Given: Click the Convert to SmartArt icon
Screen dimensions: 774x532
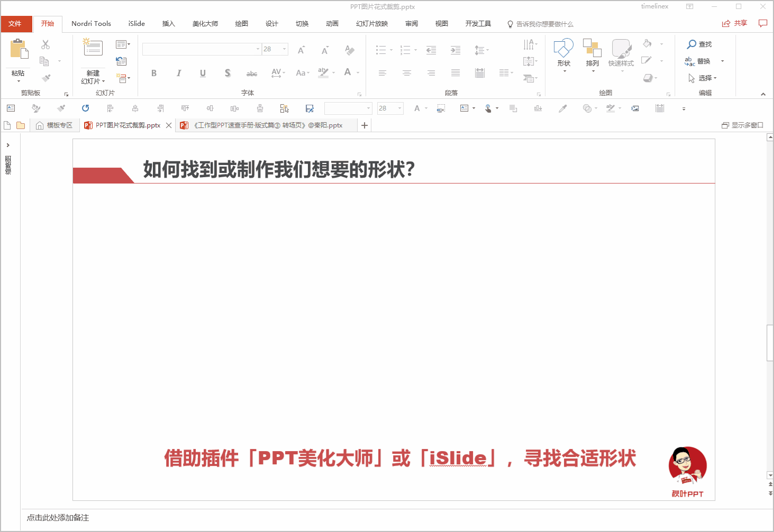Looking at the screenshot, I should (530, 78).
